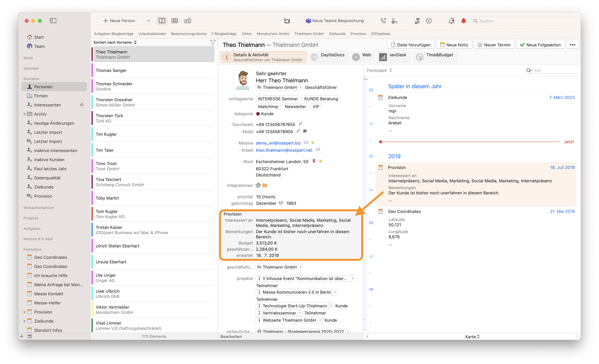The height and width of the screenshot is (364, 599).
Task: Create a Neue Notiz
Action: 454,45
